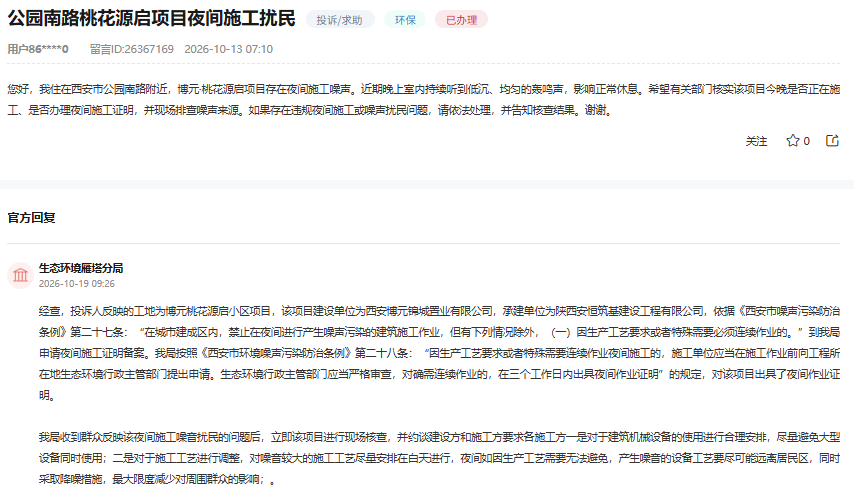Click the title 公园南路桃花源启项目夜间施工扰民
Viewport: 854px width, 496px height.
tap(151, 19)
